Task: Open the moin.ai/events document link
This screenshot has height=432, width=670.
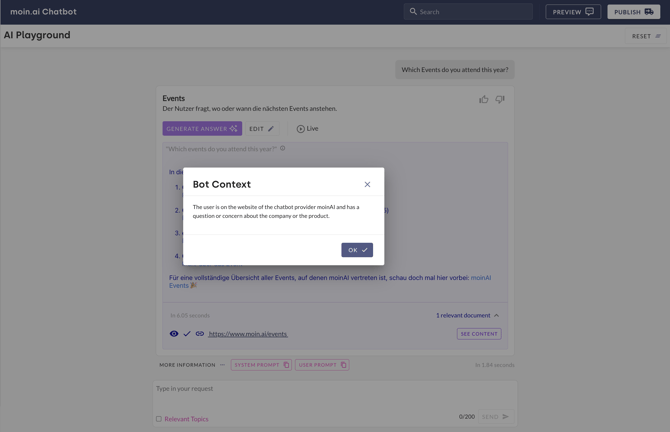Action: click(248, 334)
